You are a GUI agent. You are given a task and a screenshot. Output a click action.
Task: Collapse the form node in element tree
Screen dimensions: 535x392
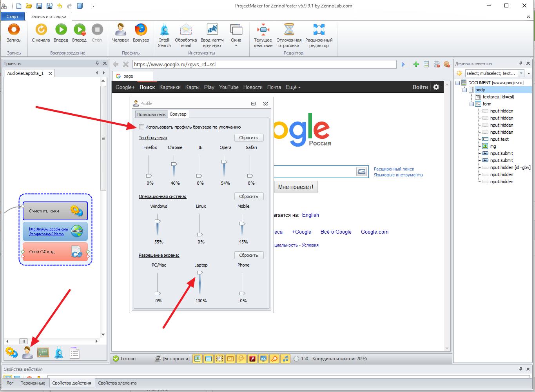click(x=472, y=104)
